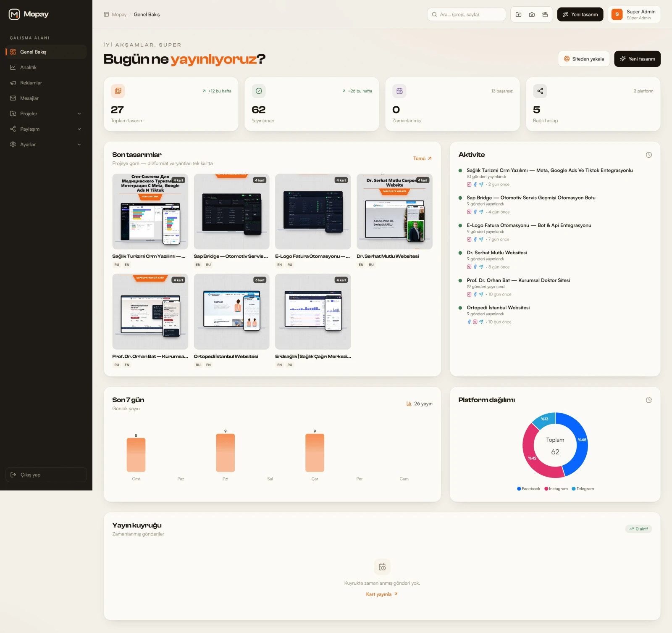
Task: Open the clock icon in Aktivite panel
Action: (x=649, y=155)
